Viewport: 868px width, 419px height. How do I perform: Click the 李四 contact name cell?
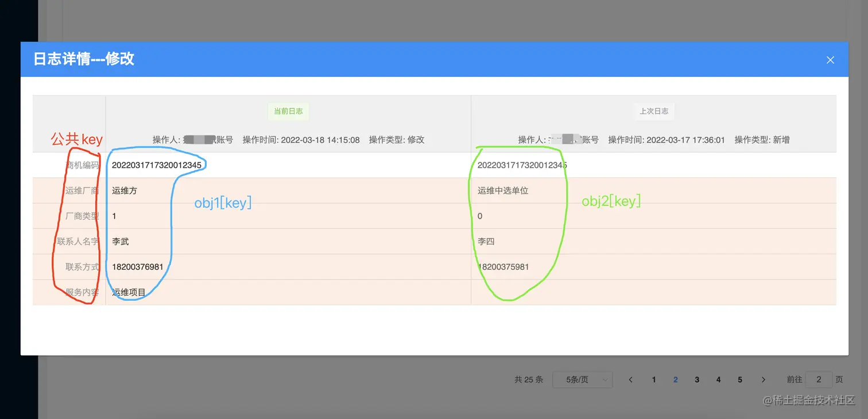click(486, 242)
